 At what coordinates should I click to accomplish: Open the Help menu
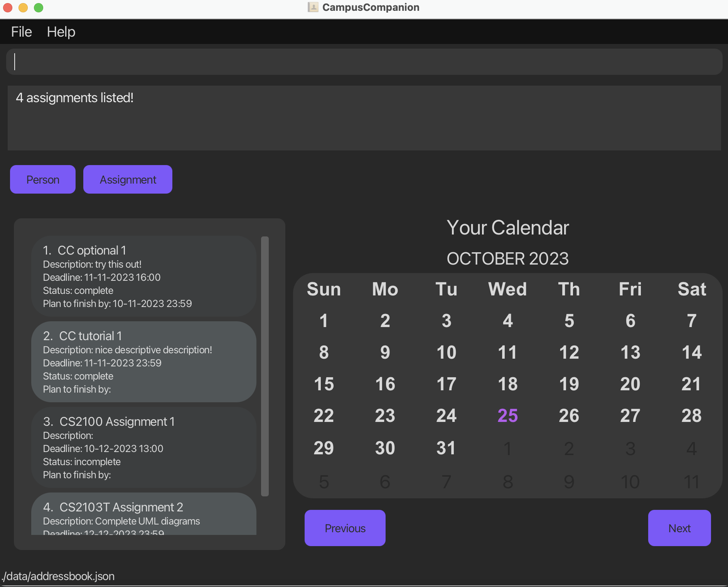[61, 32]
